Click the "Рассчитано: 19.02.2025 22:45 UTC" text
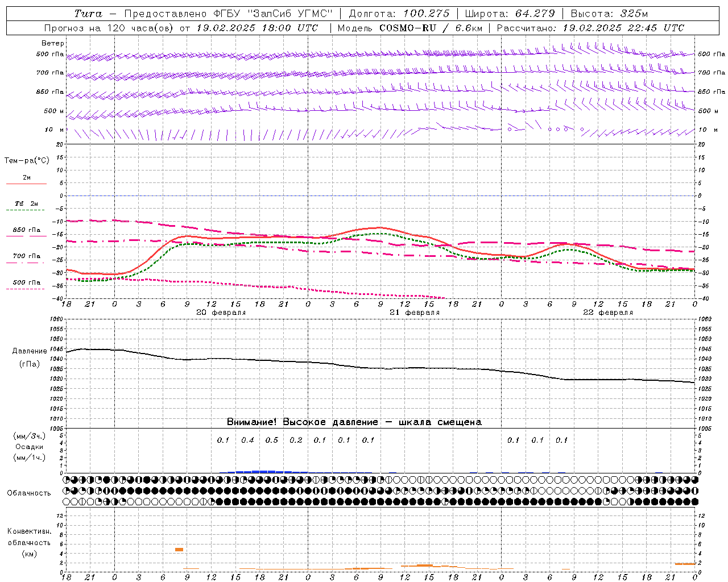This screenshot has width=728, height=582. (590, 27)
